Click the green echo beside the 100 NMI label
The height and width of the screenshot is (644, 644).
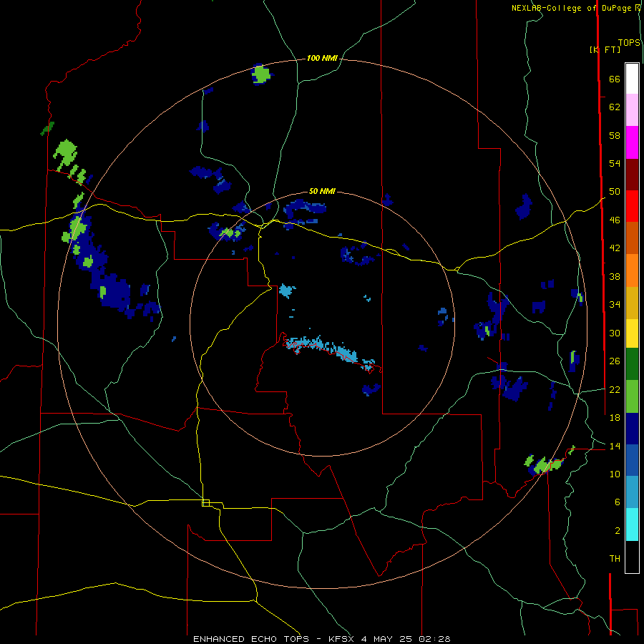coord(260,74)
